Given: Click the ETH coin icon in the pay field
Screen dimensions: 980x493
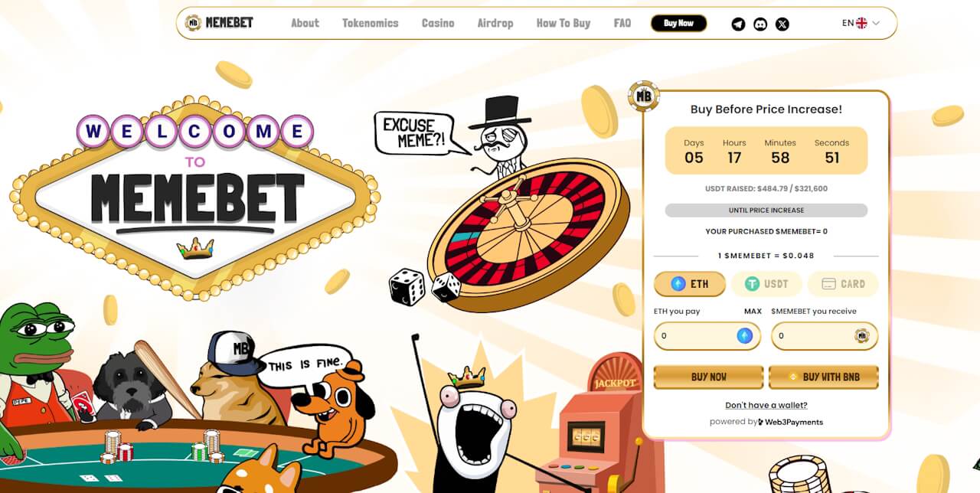Looking at the screenshot, I should (x=744, y=335).
